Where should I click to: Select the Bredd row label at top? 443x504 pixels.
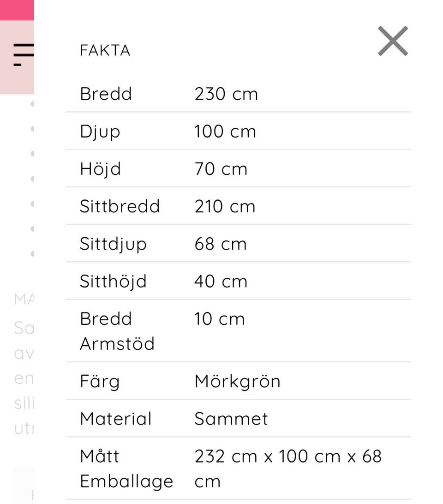(x=106, y=94)
